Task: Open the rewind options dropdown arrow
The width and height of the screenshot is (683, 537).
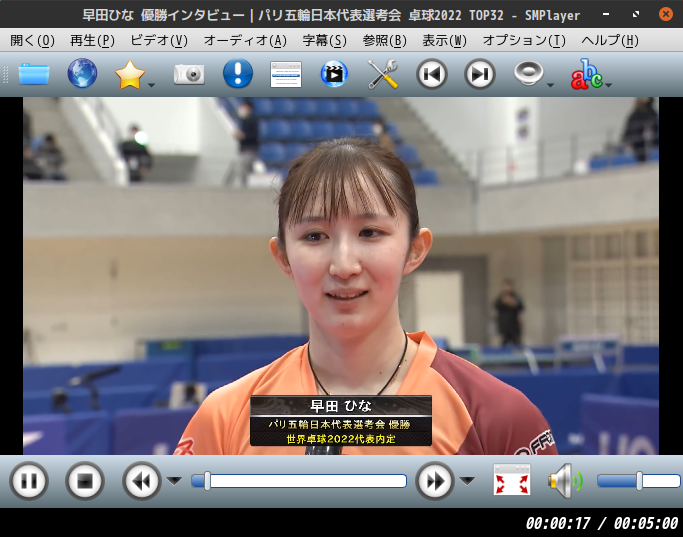Action: tap(175, 481)
